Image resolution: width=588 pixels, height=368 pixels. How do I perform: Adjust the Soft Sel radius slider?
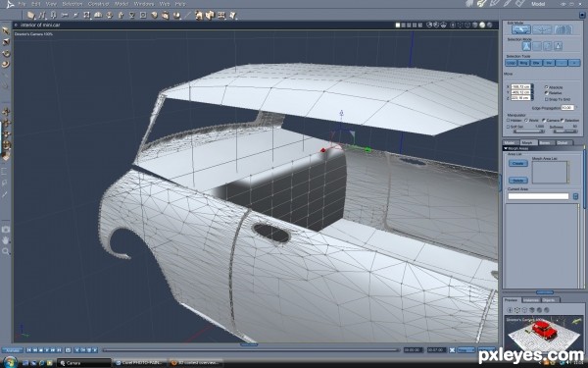pos(529,131)
